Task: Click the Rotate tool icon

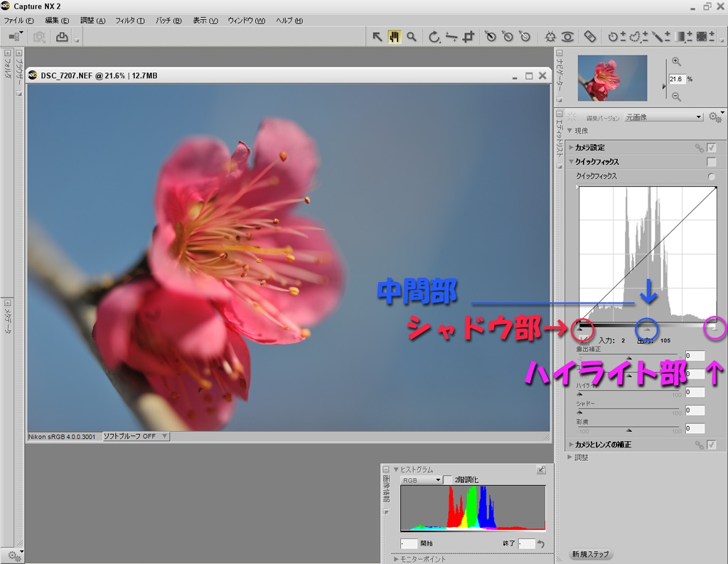Action: pos(434,37)
